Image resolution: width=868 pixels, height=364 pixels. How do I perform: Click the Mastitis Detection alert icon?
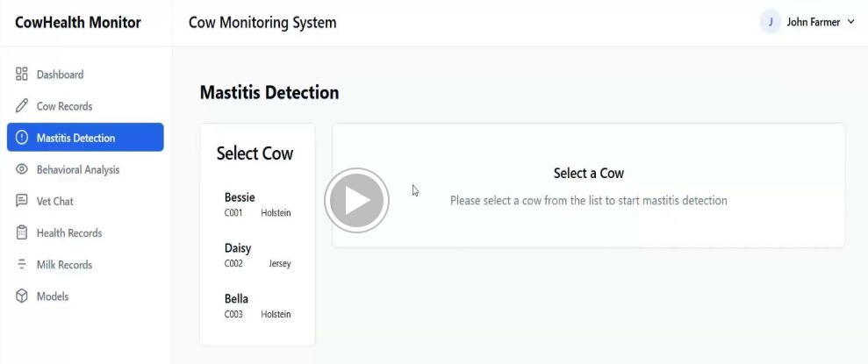pos(22,138)
